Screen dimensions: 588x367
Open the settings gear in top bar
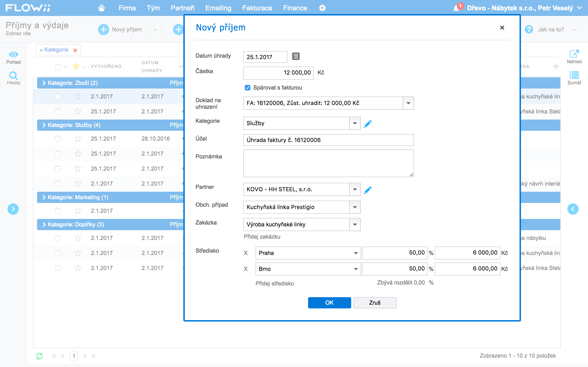pos(322,8)
